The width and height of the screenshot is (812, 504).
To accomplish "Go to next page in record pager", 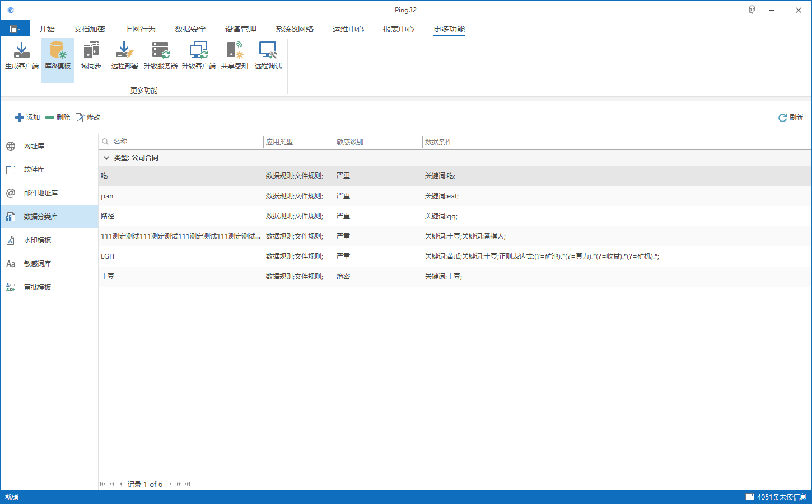I will point(179,484).
